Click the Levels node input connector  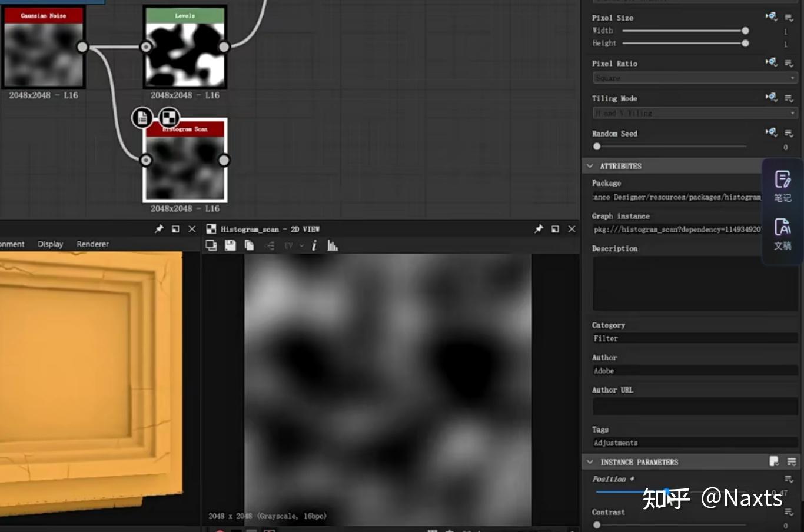point(146,47)
